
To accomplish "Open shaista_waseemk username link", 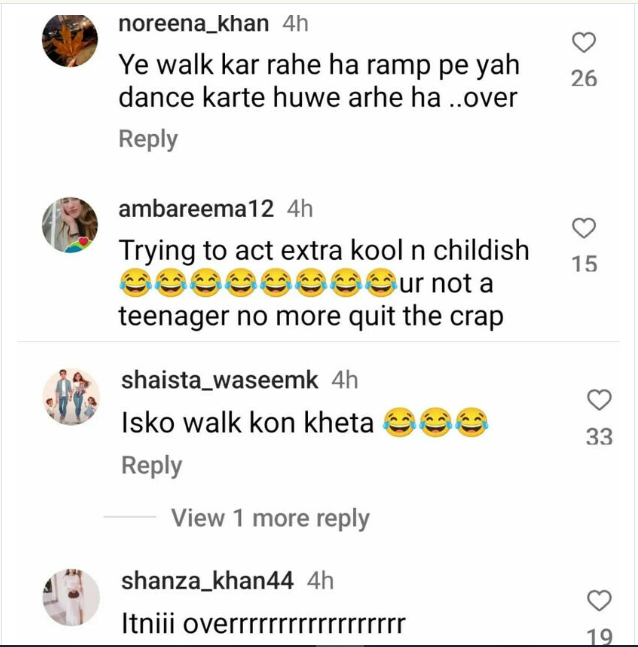I will [219, 380].
